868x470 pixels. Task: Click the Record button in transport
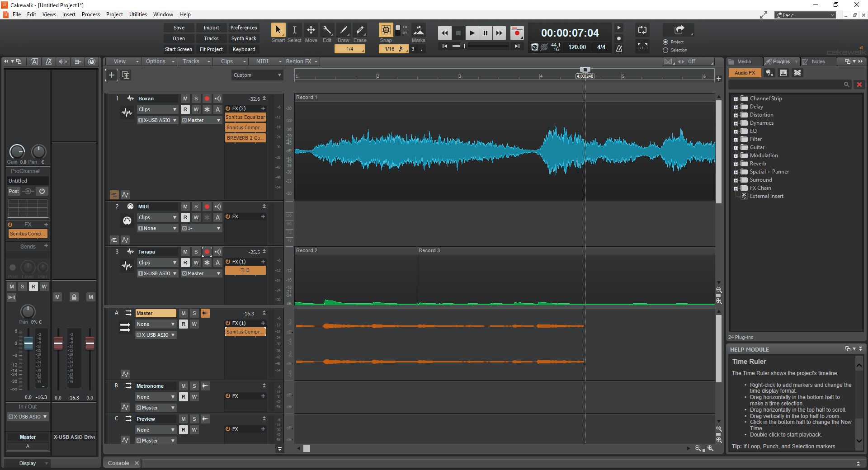pos(517,33)
